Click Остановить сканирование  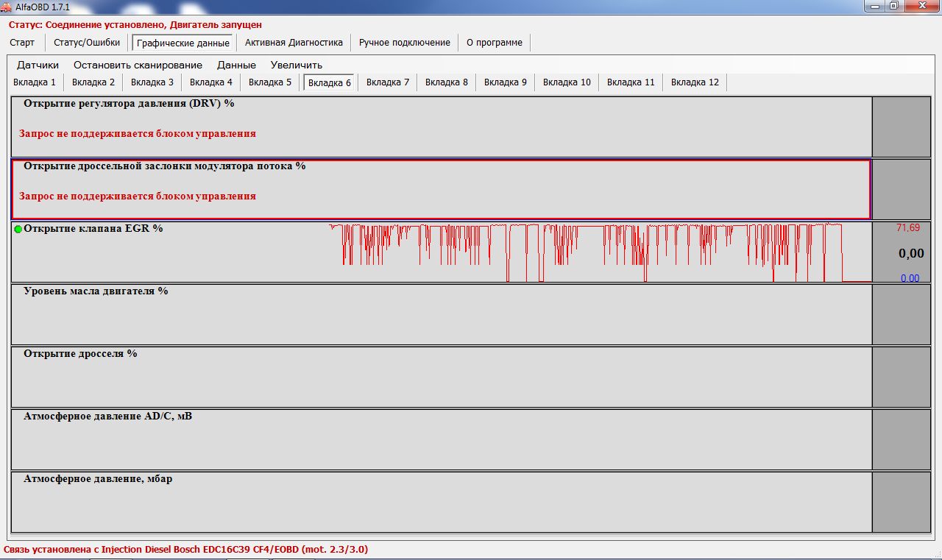(138, 65)
